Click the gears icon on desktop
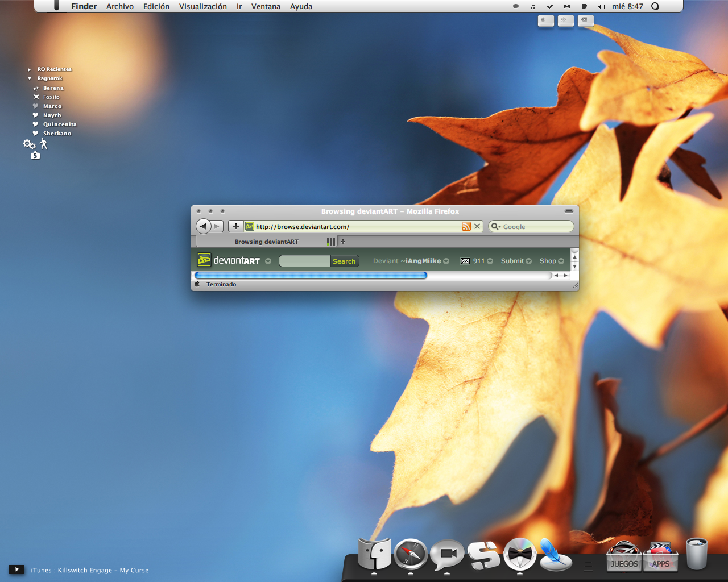This screenshot has height=582, width=728. (29, 144)
